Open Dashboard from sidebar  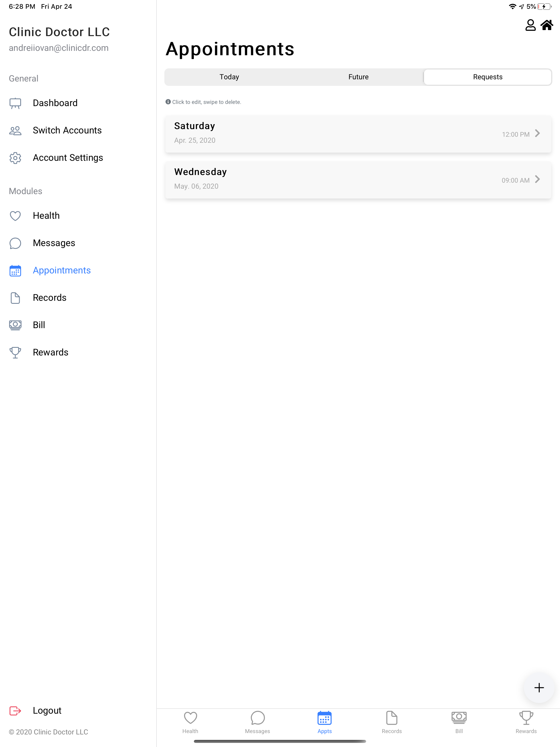coord(55,103)
